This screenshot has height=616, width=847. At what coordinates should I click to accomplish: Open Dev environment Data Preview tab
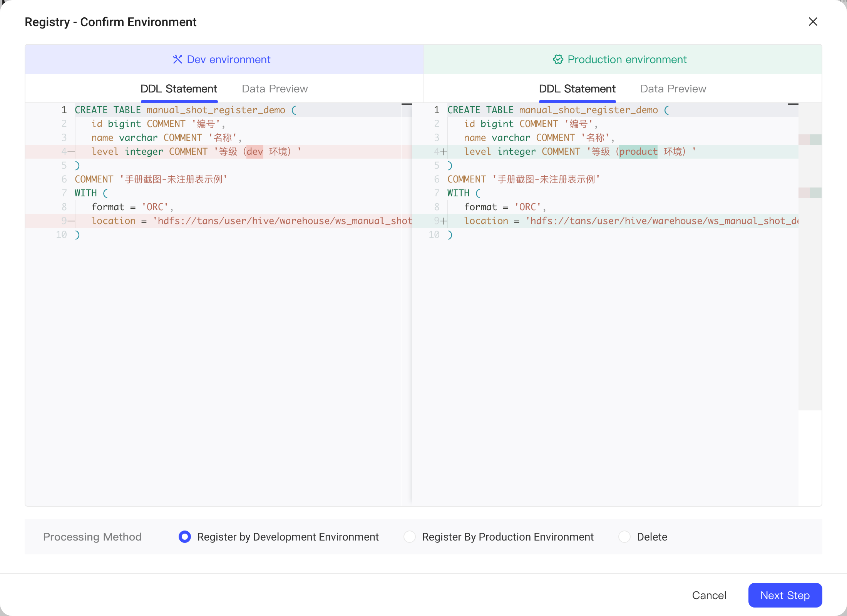(275, 89)
